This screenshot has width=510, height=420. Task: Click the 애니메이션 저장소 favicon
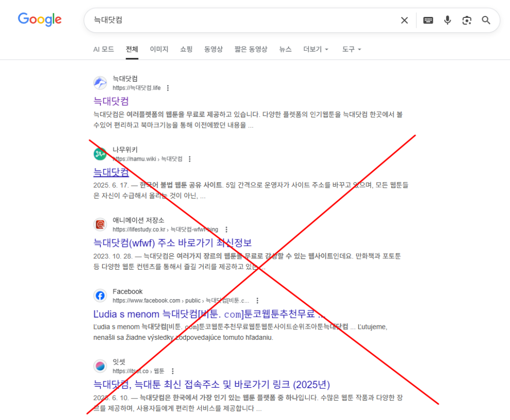[x=100, y=224]
